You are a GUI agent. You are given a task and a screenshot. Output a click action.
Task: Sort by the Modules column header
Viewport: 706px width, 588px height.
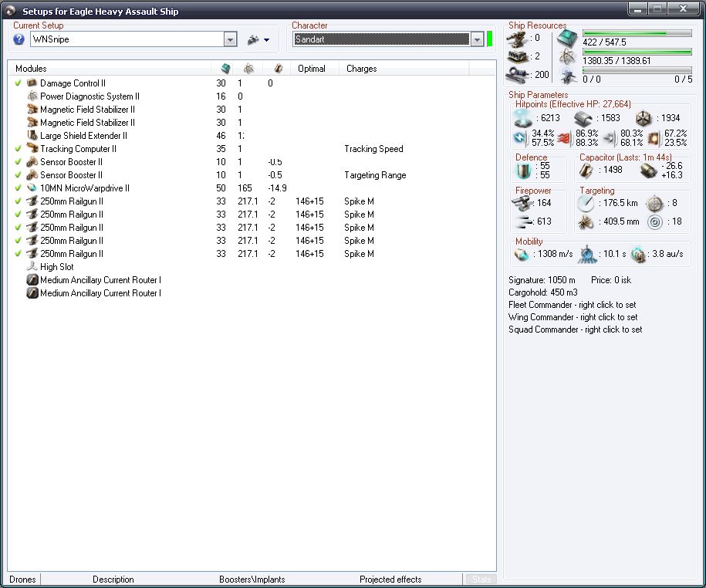click(110, 69)
